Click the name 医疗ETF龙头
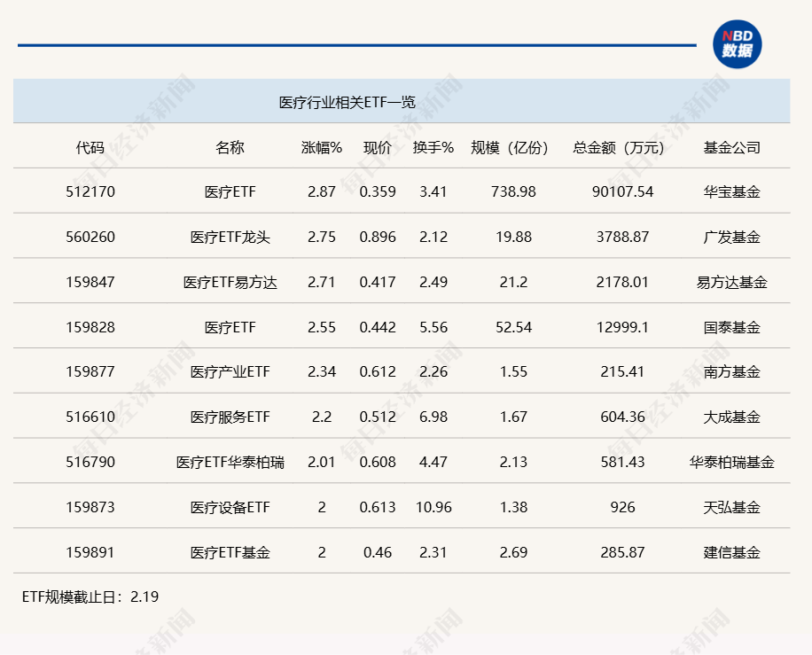The width and height of the screenshot is (812, 655). click(x=230, y=237)
